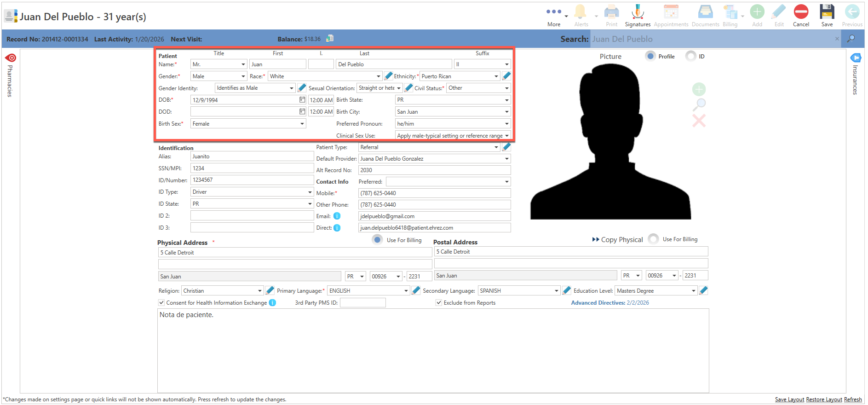This screenshot has width=868, height=405.
Task: Edit Patient Type list with pencil icon
Action: coord(506,147)
